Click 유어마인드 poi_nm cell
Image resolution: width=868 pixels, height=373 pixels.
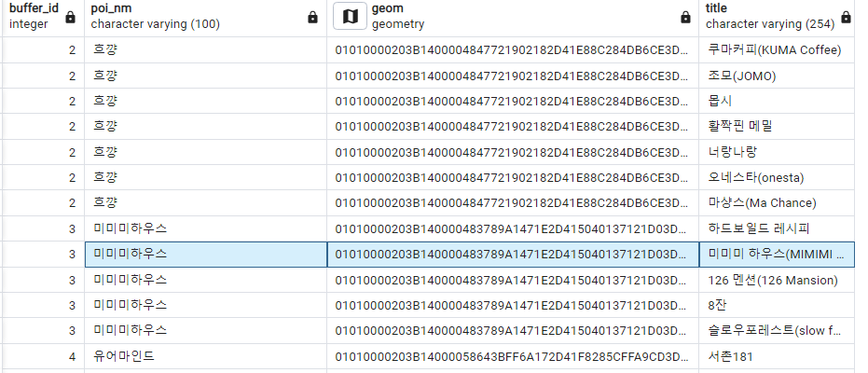pyautogui.click(x=205, y=356)
